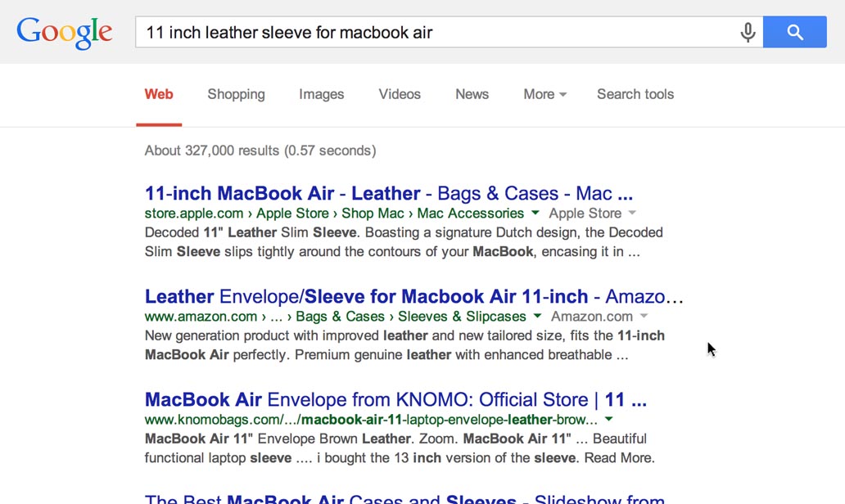Open the MacBook Air Envelope KNOMO result
Screen dimensions: 845x504
coord(395,399)
